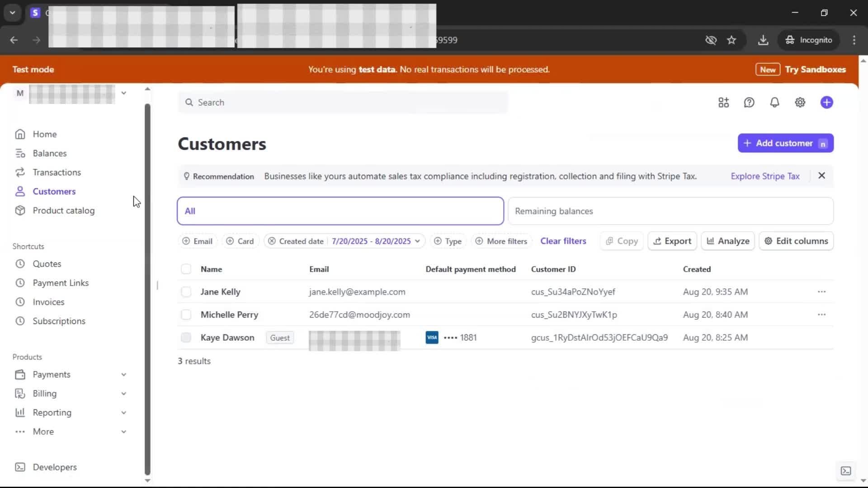
Task: Click the Product catalog box icon
Action: point(20,211)
